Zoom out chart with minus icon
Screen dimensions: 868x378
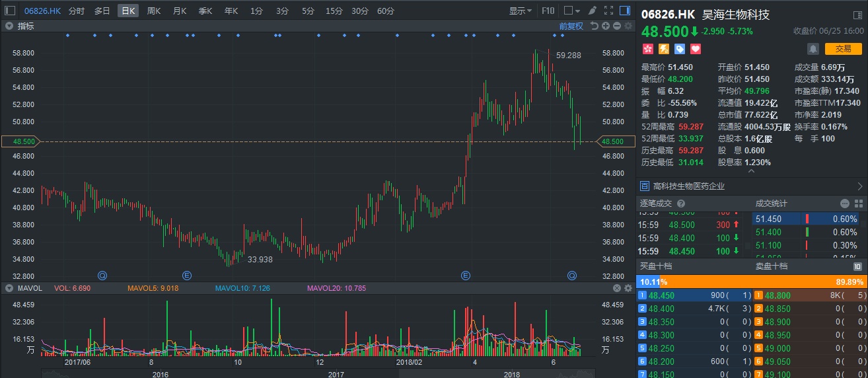pyautogui.click(x=616, y=26)
